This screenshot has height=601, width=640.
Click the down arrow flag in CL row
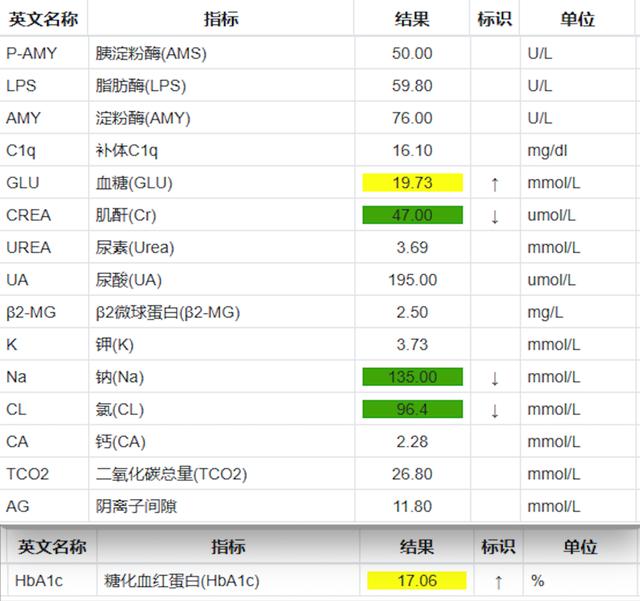[495, 410]
